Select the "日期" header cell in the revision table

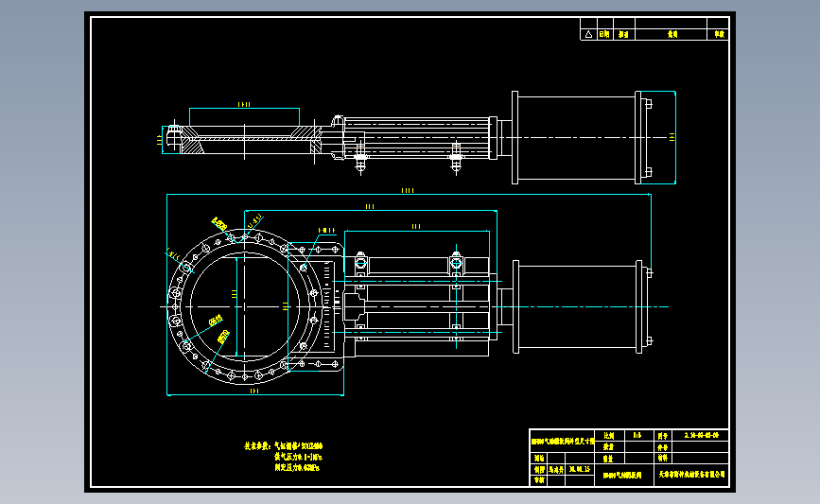pos(604,34)
